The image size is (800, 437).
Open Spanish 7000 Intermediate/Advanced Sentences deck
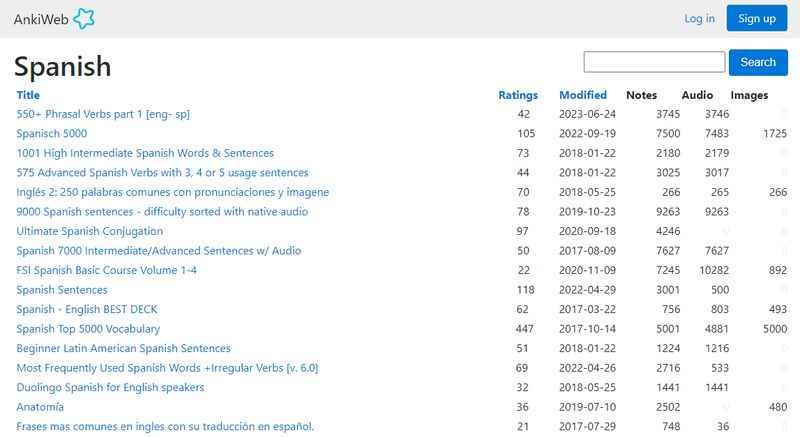[x=159, y=251]
